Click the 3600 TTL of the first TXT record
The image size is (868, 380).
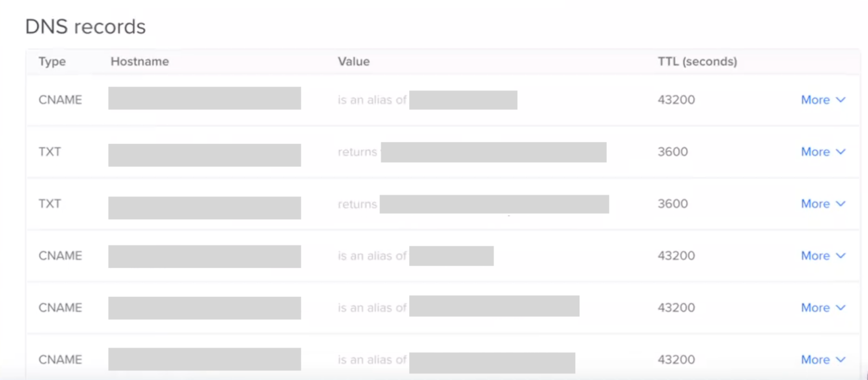pyautogui.click(x=673, y=152)
